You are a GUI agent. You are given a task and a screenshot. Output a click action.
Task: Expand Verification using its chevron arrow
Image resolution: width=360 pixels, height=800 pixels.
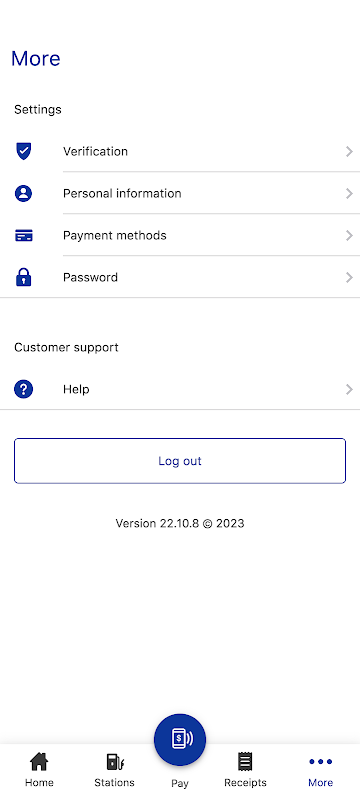coord(349,152)
